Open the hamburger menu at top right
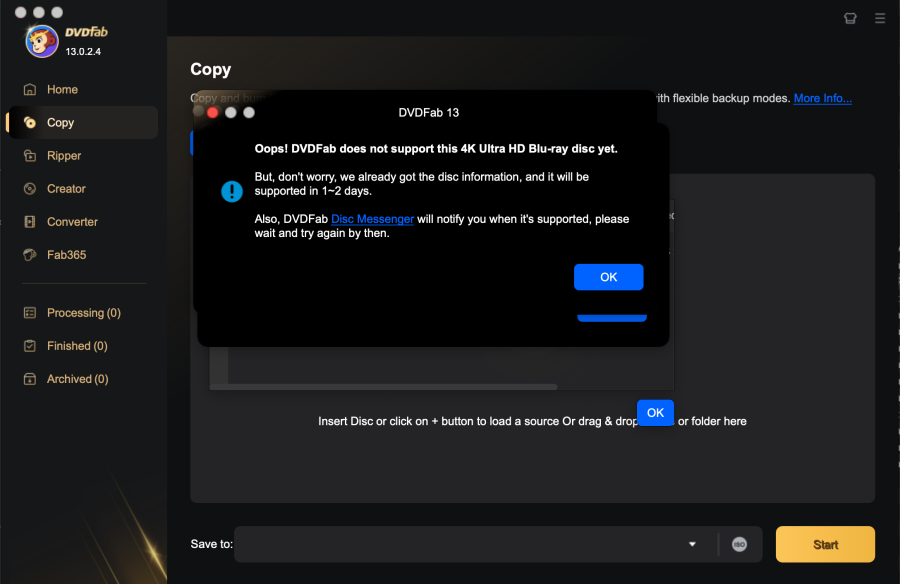This screenshot has width=900, height=584. click(x=880, y=18)
